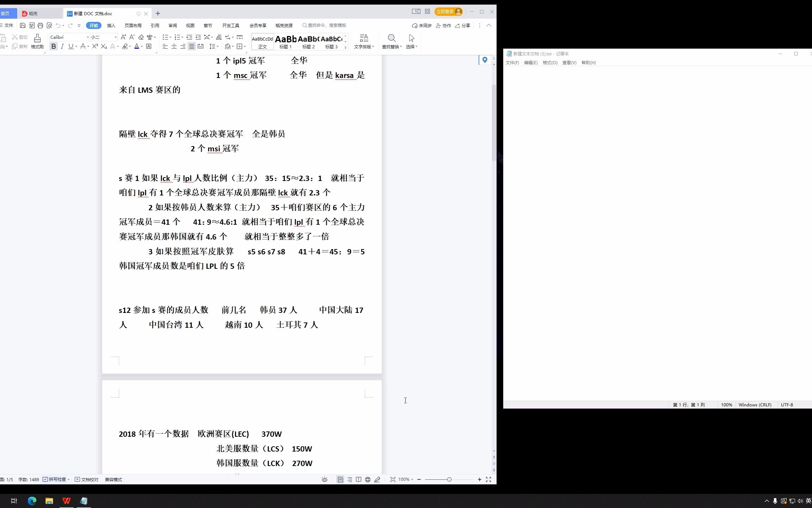Open the 视图 (View) ribbon tab
Viewport: 812px width, 508px height.
[x=190, y=25]
